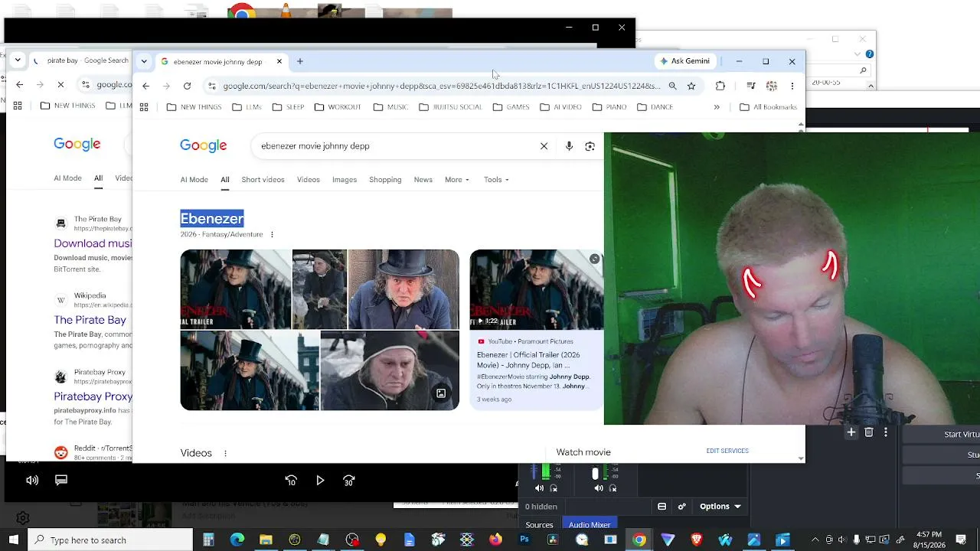Select the Short videos search tab
Image resolution: width=980 pixels, height=551 pixels.
coord(263,180)
